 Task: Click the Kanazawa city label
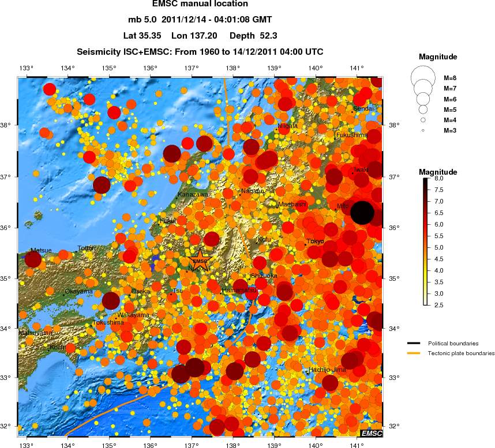pyautogui.click(x=193, y=194)
